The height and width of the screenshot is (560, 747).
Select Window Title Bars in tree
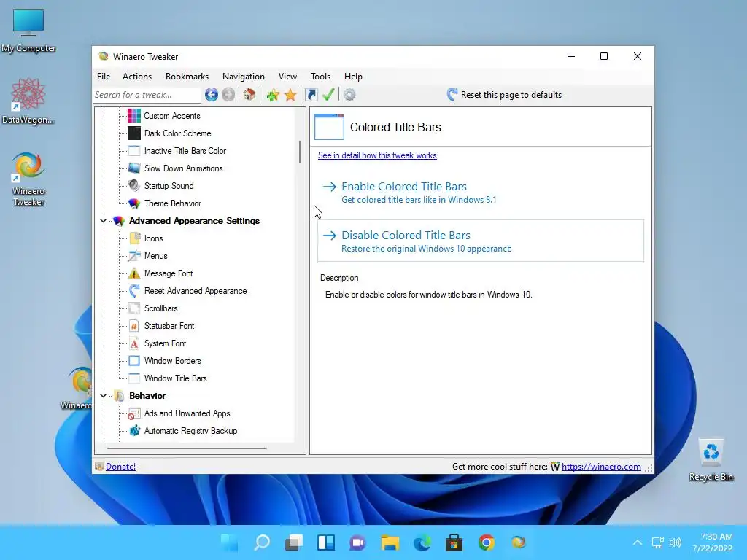(175, 378)
